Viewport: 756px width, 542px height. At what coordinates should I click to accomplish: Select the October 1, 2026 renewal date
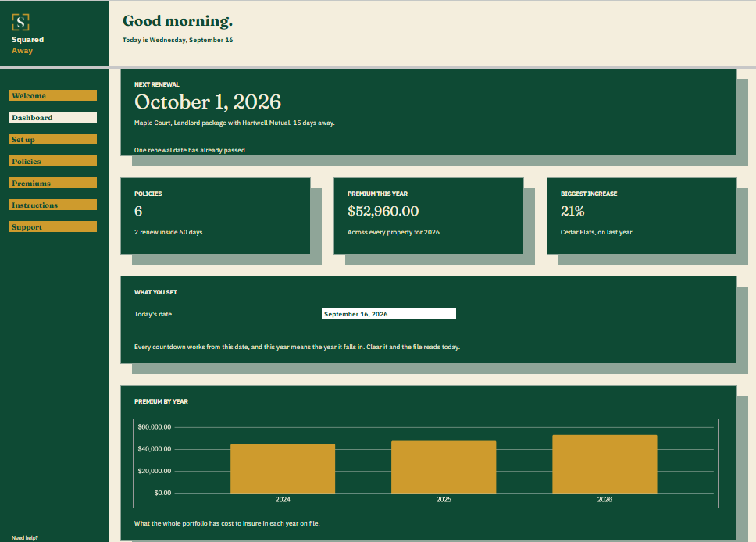pos(208,102)
